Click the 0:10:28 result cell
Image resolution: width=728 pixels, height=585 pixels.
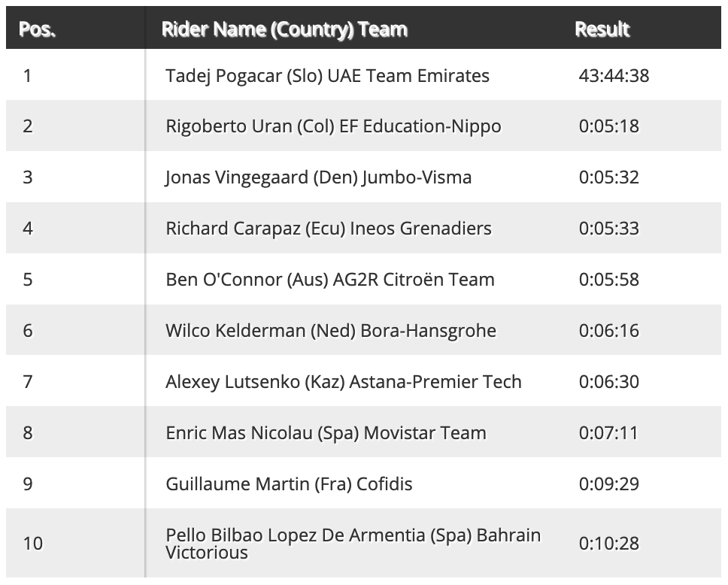pyautogui.click(x=608, y=543)
